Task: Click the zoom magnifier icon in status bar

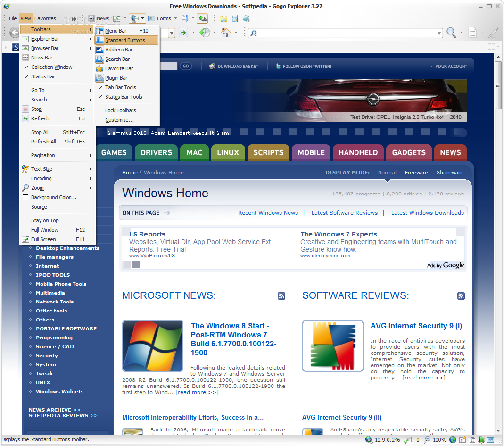Action: coord(427,439)
